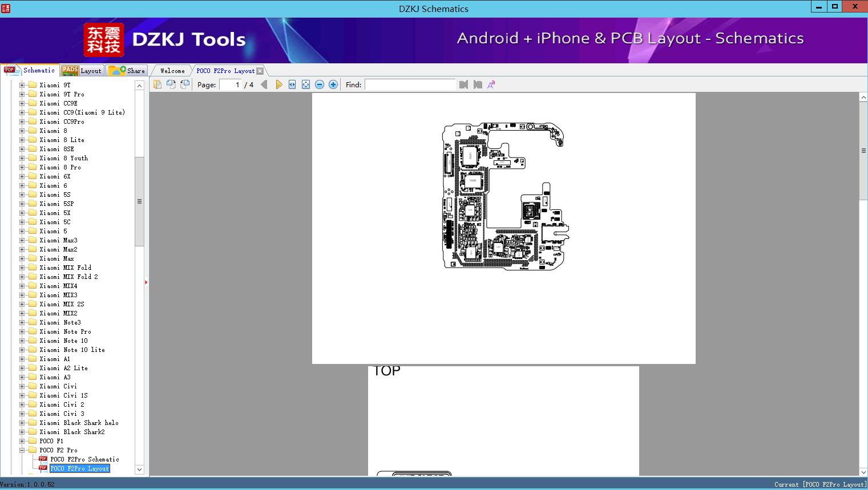Select the Xiaomi 5SP tree item

(x=56, y=204)
